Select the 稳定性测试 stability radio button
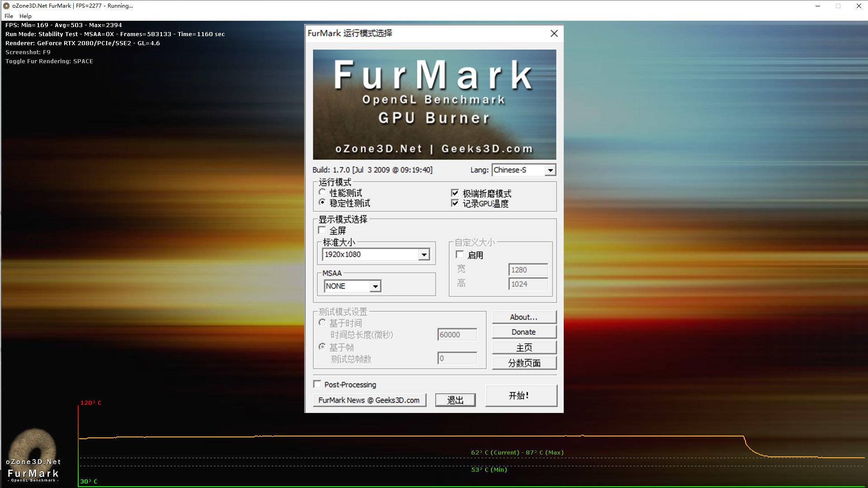868x488 pixels. click(x=322, y=202)
